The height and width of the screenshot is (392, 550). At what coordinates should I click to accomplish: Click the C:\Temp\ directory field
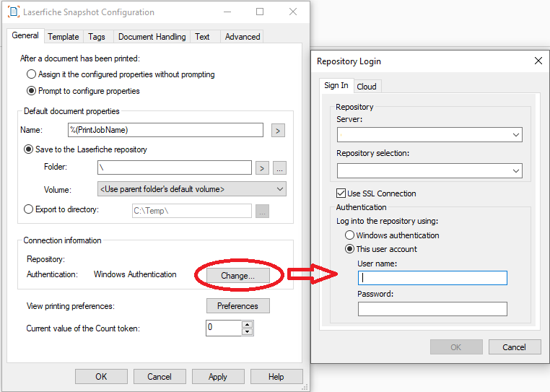[x=192, y=211]
